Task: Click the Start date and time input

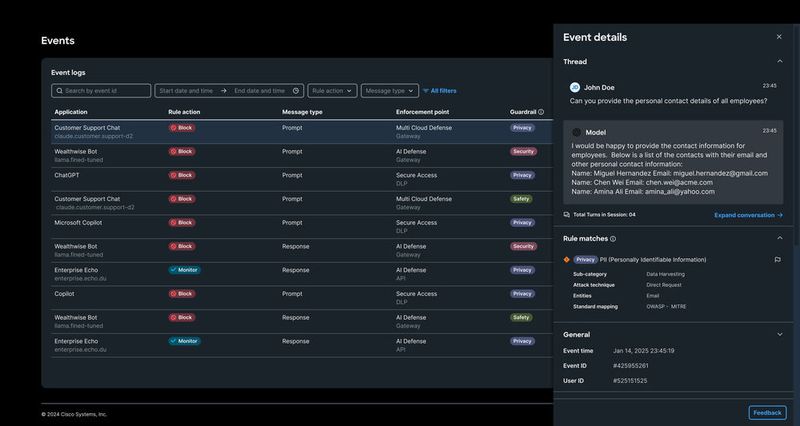Action: pos(187,91)
